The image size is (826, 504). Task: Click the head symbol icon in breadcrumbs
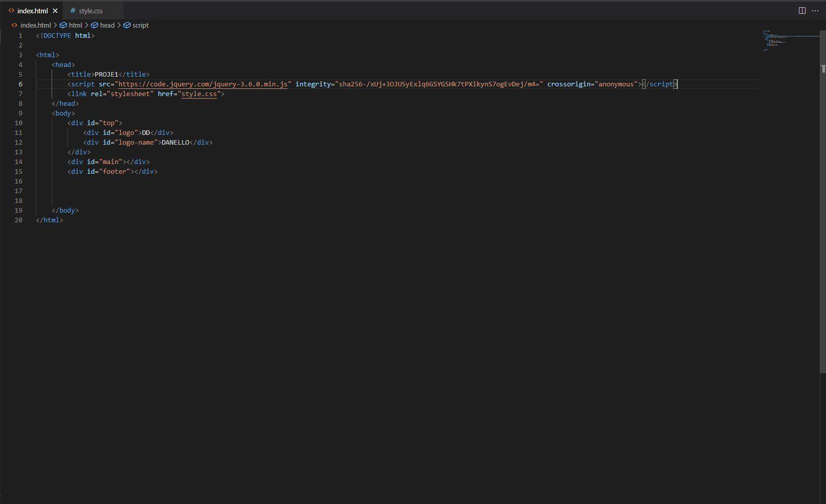click(94, 25)
